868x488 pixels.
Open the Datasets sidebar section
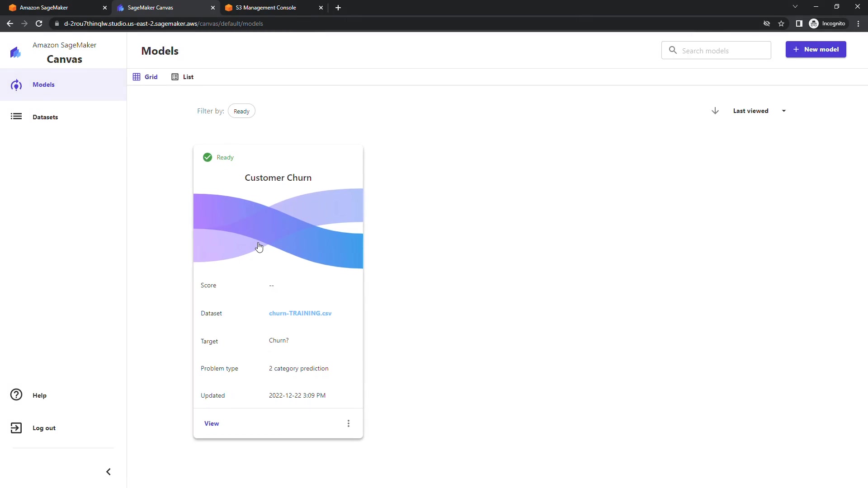click(45, 117)
